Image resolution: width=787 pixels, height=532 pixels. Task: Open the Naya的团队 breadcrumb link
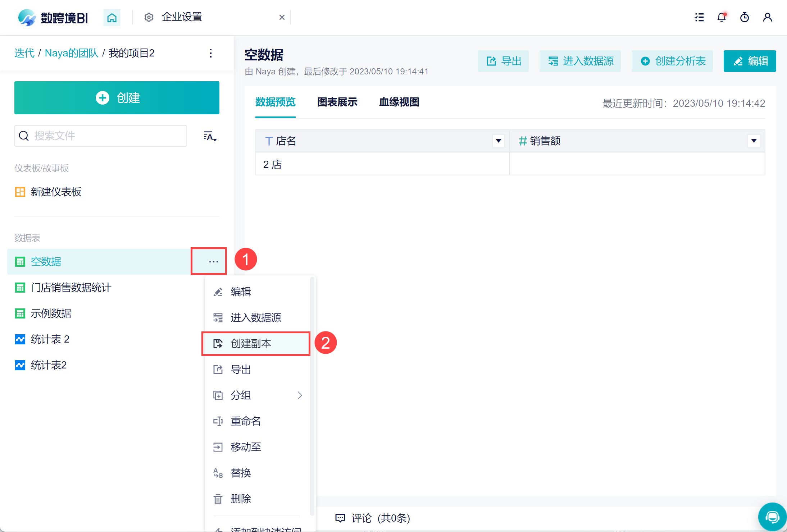coord(72,53)
